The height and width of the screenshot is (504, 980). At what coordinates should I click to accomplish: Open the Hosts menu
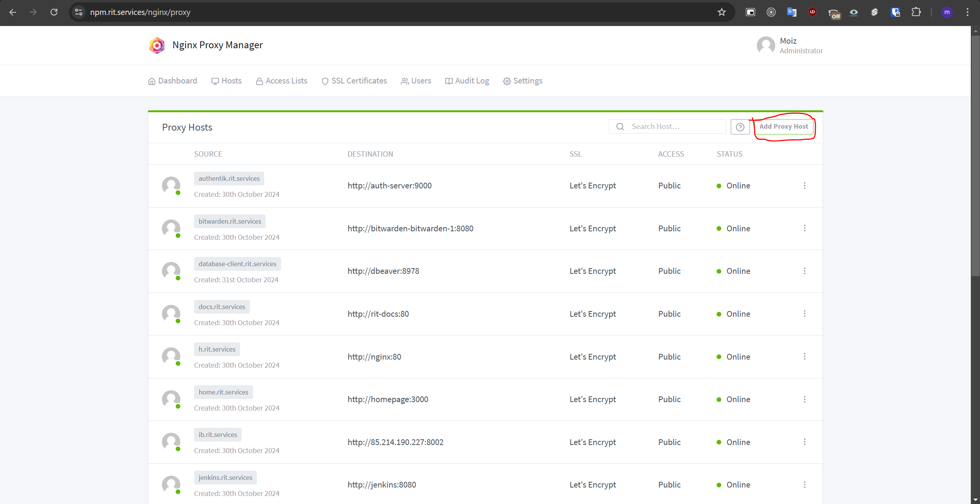[x=226, y=81]
